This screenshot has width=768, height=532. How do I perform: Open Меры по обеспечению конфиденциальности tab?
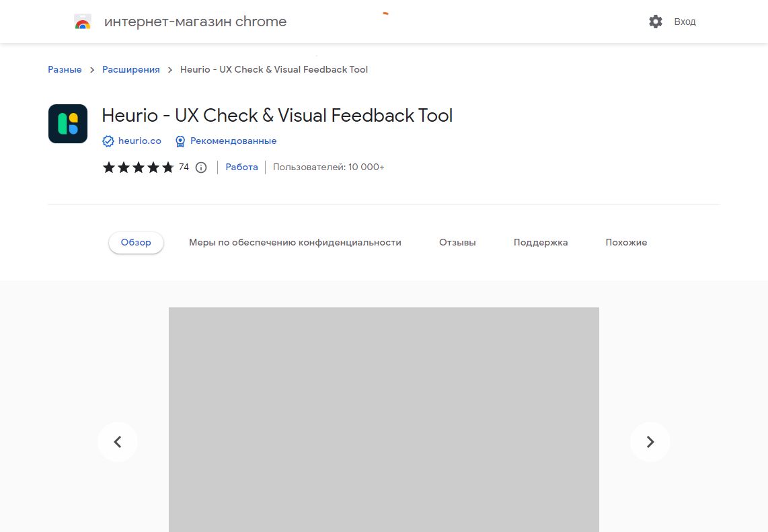tap(295, 243)
